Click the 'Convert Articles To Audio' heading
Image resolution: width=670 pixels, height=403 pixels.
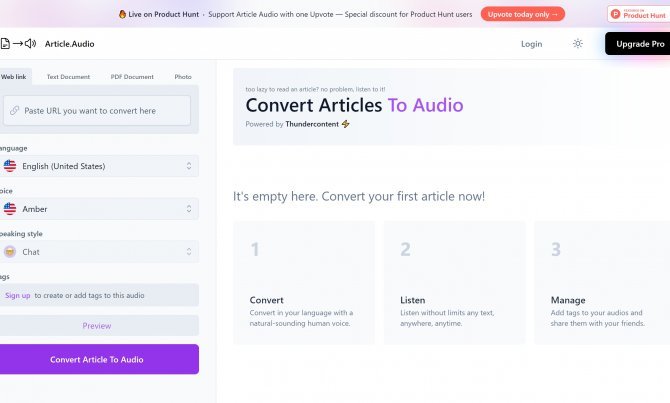(354, 105)
